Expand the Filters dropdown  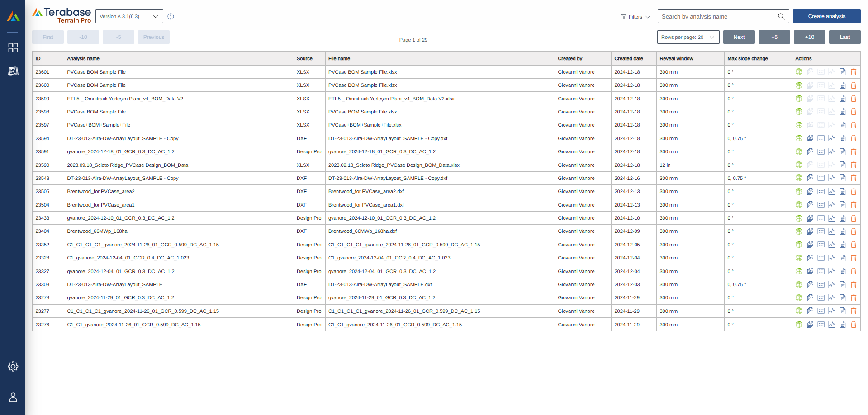[x=635, y=17]
